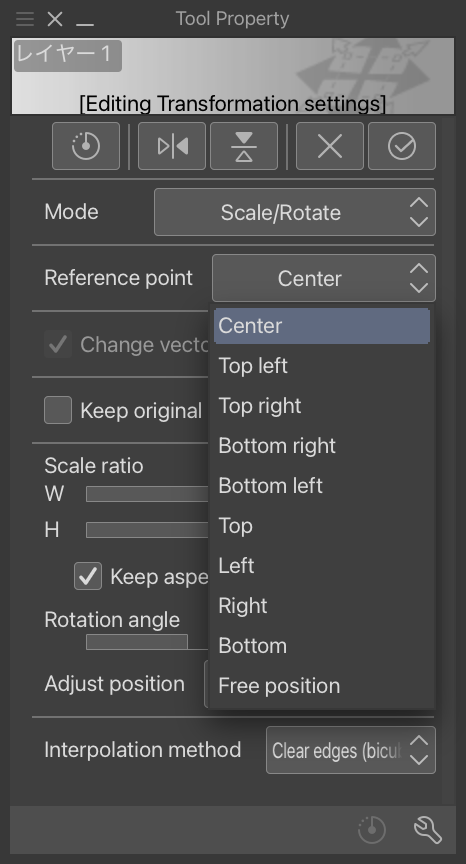Select Center from reference point list
Viewport: 466px width, 864px height.
coord(322,326)
